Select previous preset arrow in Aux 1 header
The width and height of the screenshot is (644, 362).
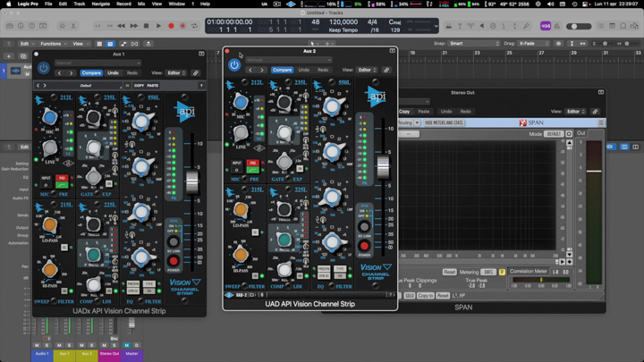click(x=60, y=72)
